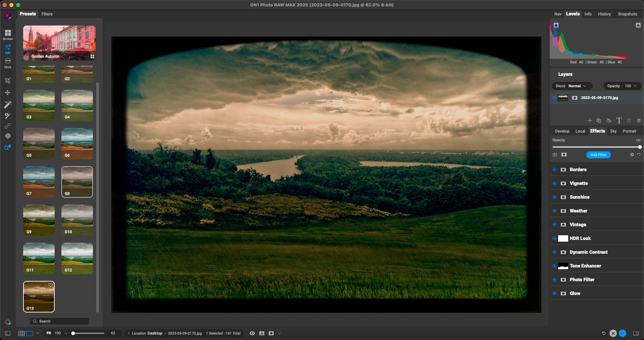The height and width of the screenshot is (340, 644).
Task: Toggle visibility of the HDR Look filter
Action: pos(554,238)
